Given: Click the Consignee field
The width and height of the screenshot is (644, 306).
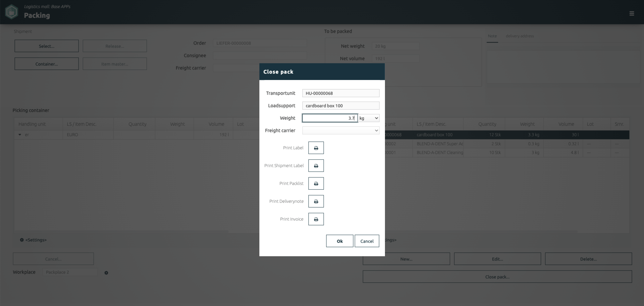Looking at the screenshot, I should 260,55.
